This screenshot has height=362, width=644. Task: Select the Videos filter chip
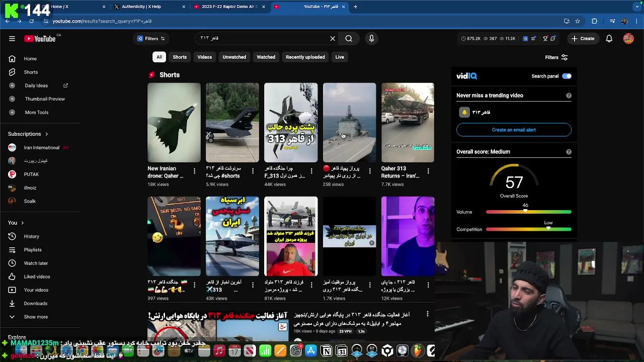click(x=205, y=57)
